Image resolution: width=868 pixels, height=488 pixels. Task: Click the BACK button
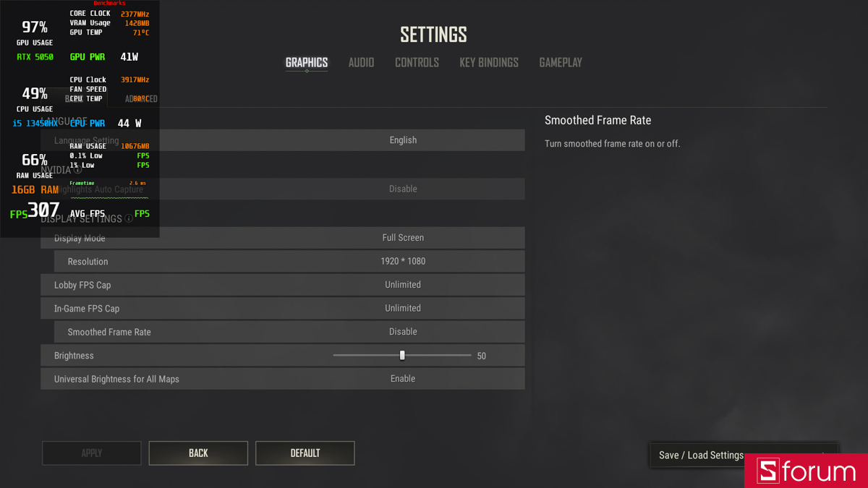coord(198,453)
